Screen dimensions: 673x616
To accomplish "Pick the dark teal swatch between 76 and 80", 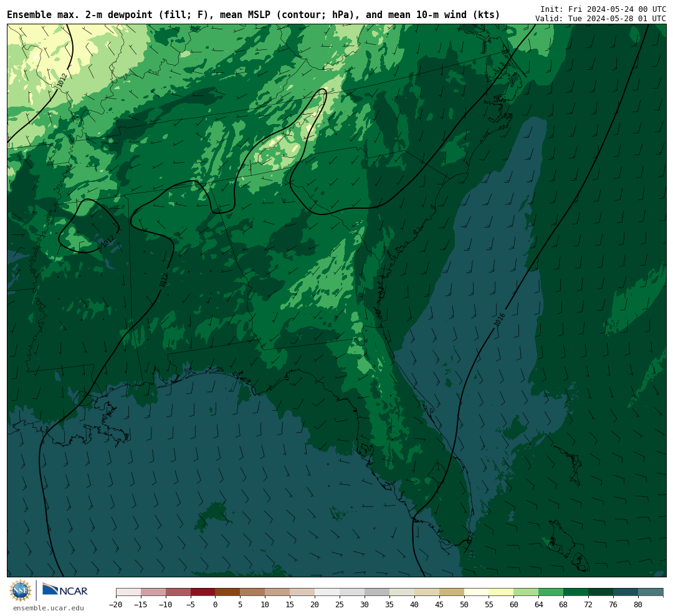I will [626, 592].
